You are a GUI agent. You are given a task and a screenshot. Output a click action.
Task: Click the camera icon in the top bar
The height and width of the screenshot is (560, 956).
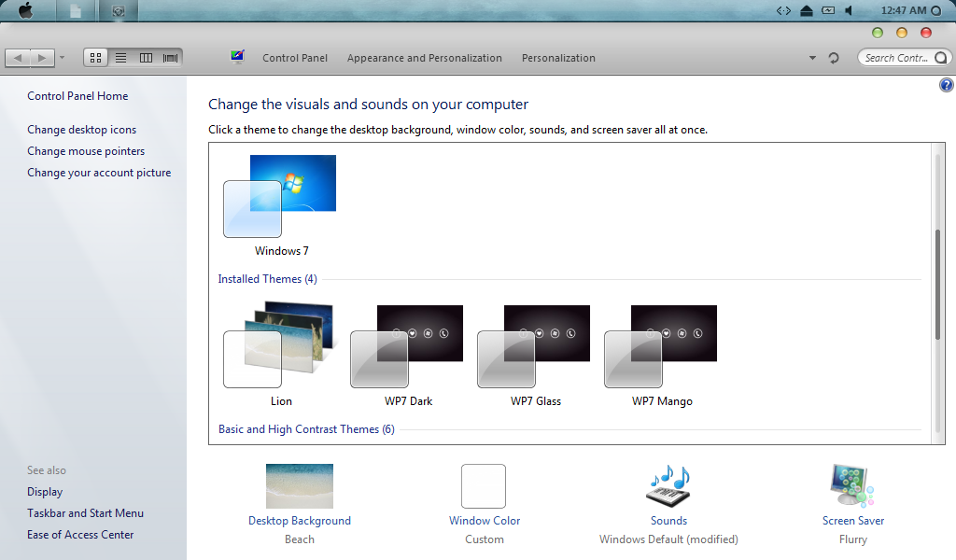click(x=119, y=10)
